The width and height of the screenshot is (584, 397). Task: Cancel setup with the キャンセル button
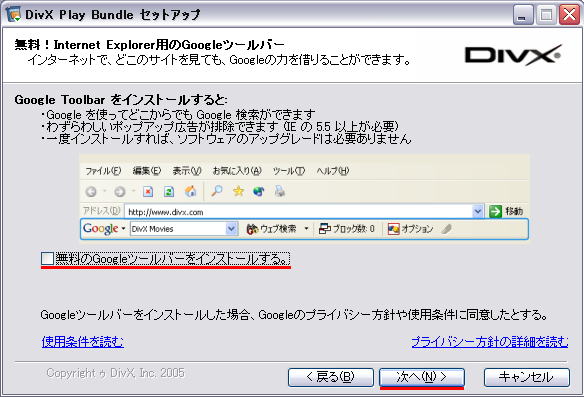coord(527,377)
